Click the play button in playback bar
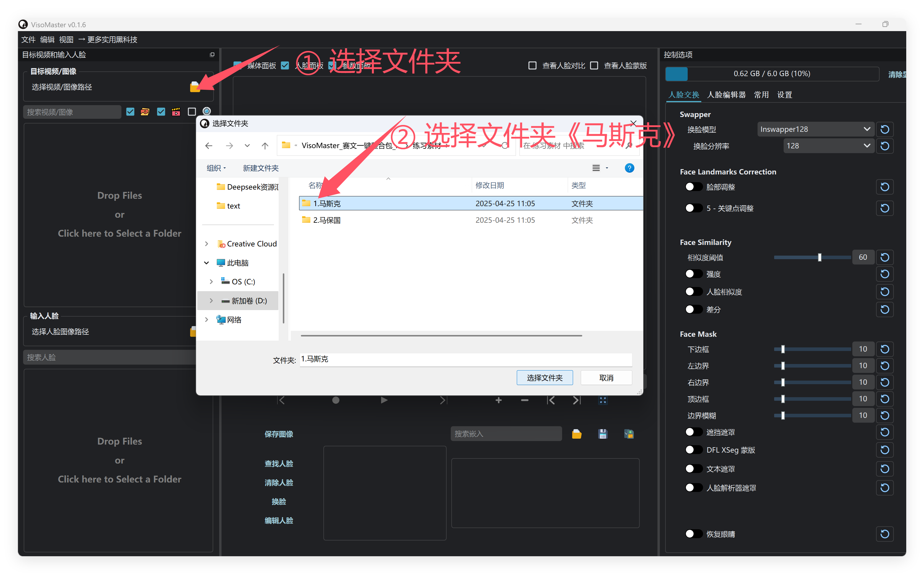The image size is (924, 574). click(x=384, y=400)
